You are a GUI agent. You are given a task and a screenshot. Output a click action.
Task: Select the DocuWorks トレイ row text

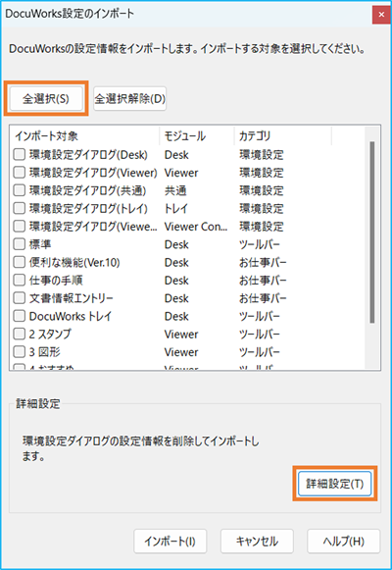click(70, 316)
